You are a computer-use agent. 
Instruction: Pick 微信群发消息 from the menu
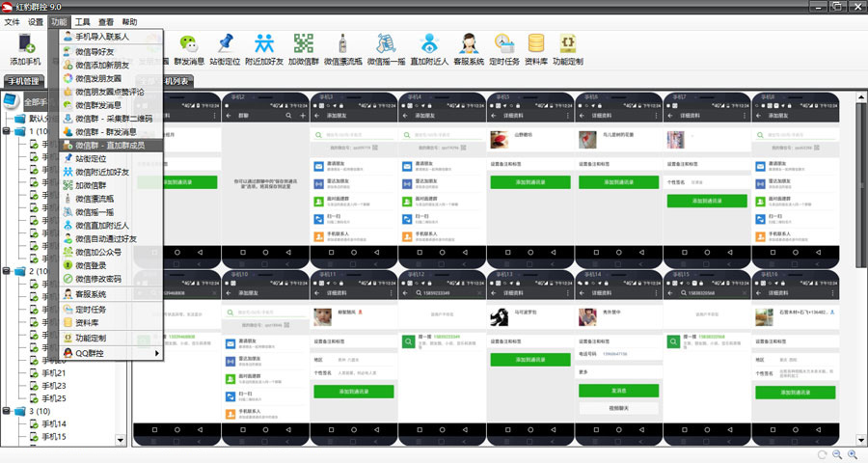(x=111, y=105)
